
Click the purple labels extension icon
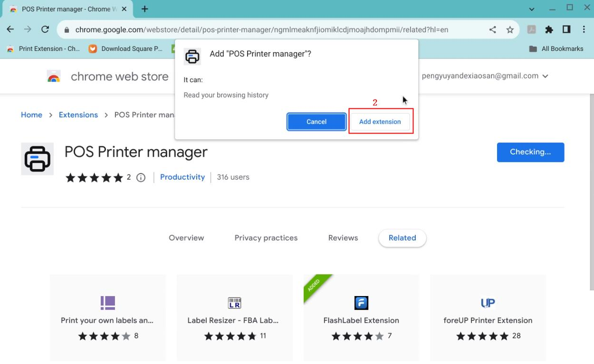[x=108, y=303]
